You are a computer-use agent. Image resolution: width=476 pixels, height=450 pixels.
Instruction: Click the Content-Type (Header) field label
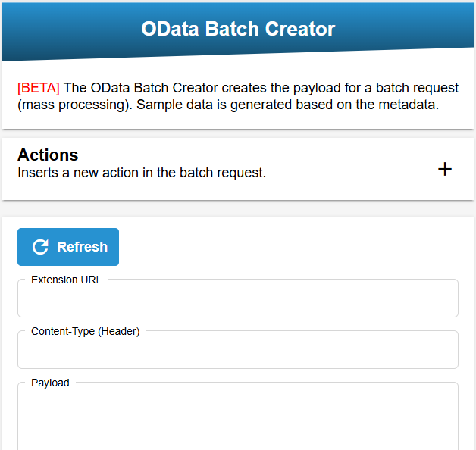point(86,331)
